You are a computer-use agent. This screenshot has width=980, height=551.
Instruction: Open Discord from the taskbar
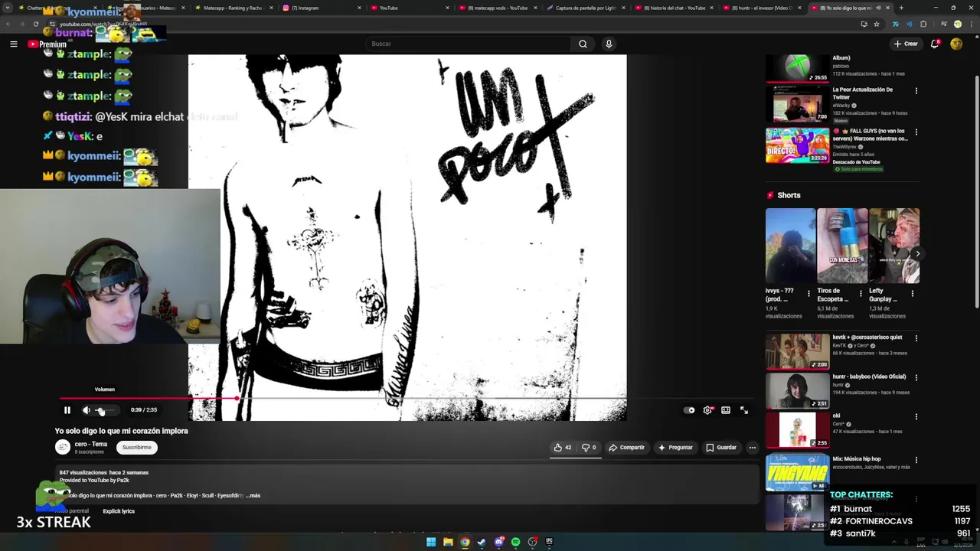(x=499, y=542)
